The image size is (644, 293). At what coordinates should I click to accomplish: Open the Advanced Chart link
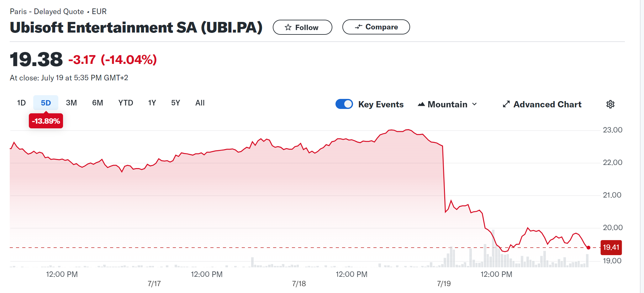[547, 104]
